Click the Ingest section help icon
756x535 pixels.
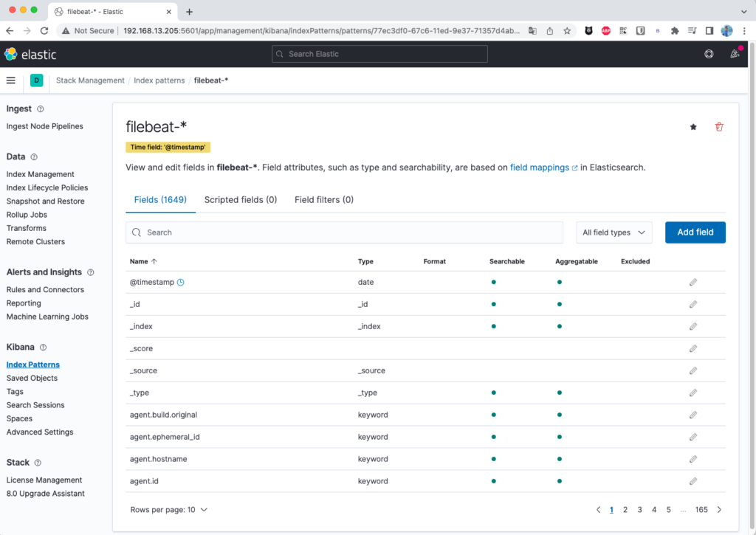point(41,109)
